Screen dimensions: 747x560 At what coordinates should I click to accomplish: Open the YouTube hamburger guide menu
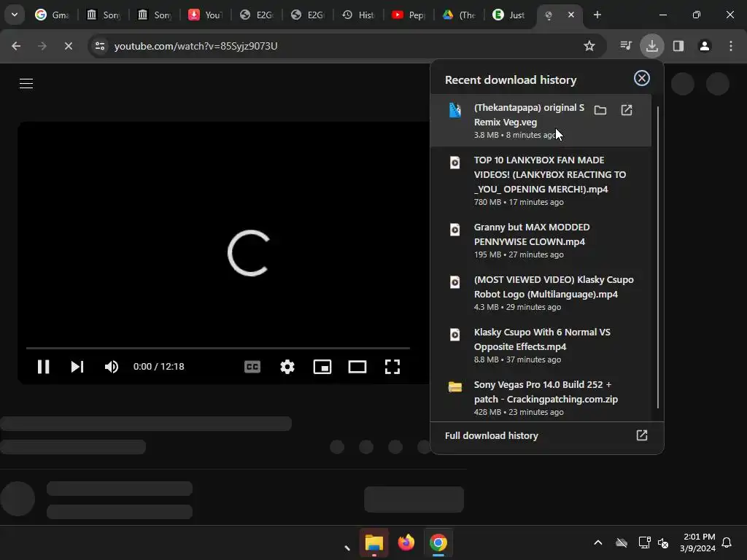26,84
